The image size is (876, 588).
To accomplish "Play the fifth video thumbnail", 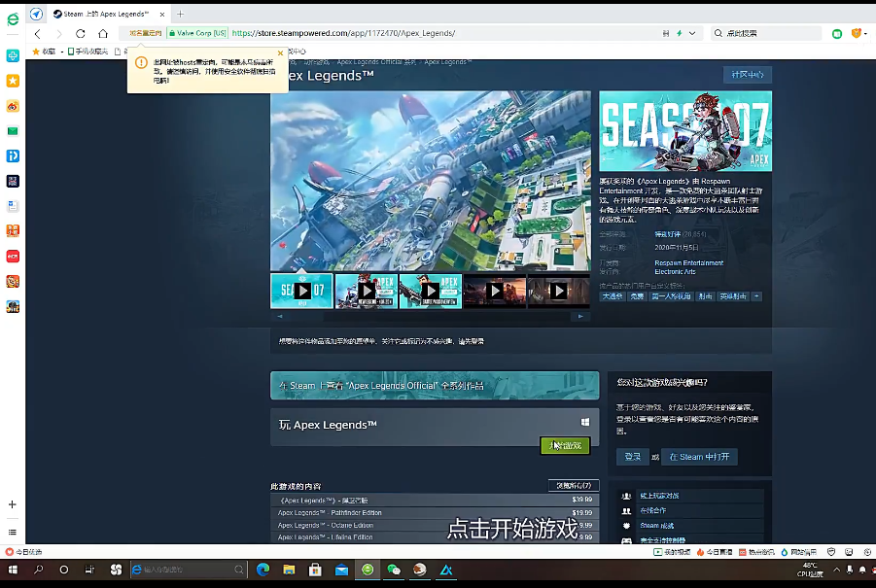I will click(559, 291).
